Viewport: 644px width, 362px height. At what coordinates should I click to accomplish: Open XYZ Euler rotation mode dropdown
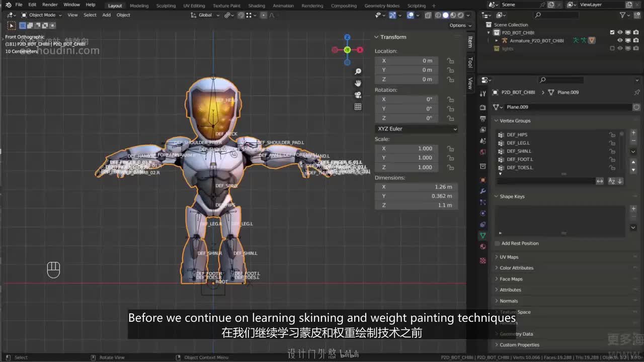pos(417,129)
